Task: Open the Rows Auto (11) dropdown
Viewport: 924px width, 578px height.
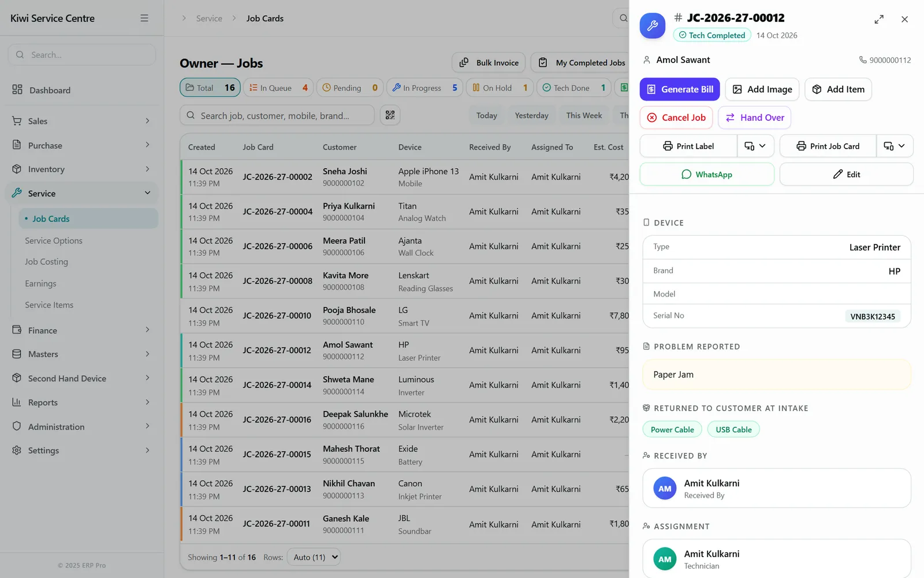Action: pos(314,557)
